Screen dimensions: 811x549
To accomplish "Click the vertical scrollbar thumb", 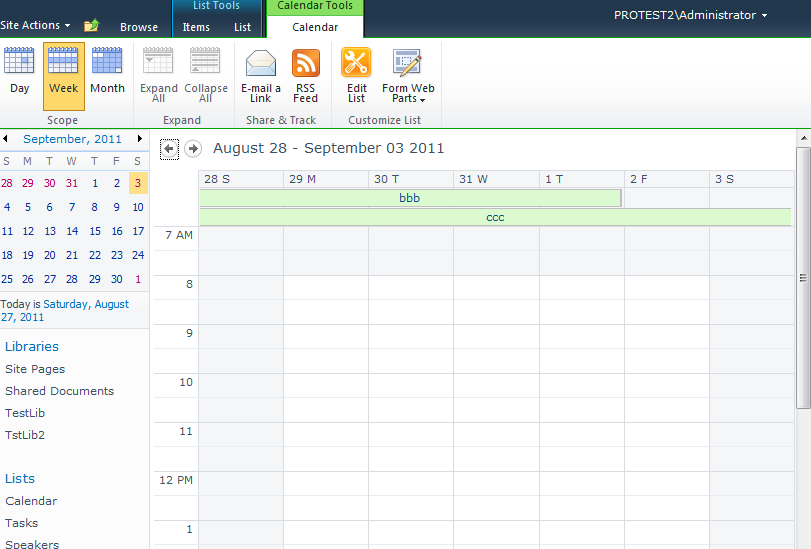I will click(803, 277).
